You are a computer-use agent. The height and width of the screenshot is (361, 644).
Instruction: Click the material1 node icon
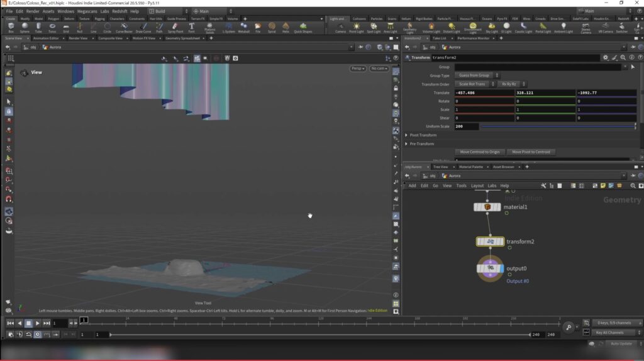click(x=487, y=207)
